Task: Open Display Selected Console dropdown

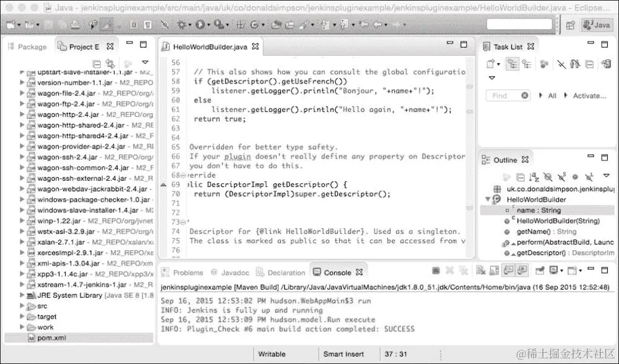Action: pos(562,271)
